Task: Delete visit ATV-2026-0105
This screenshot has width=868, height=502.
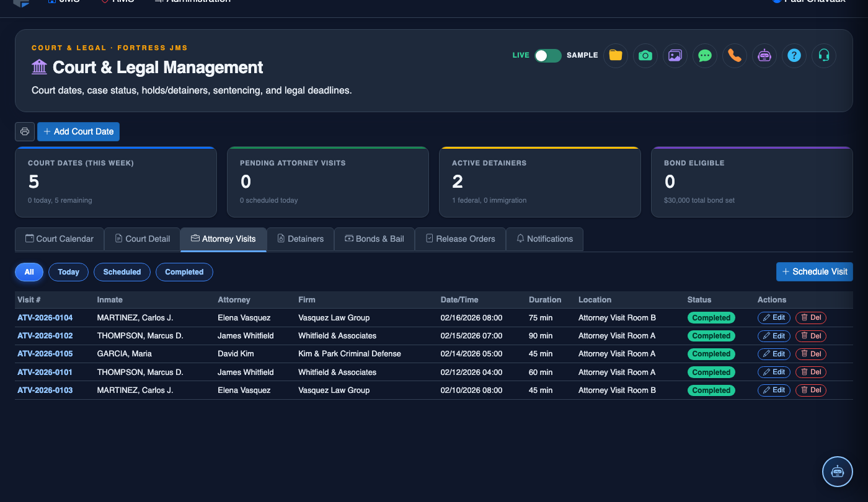Action: 811,354
